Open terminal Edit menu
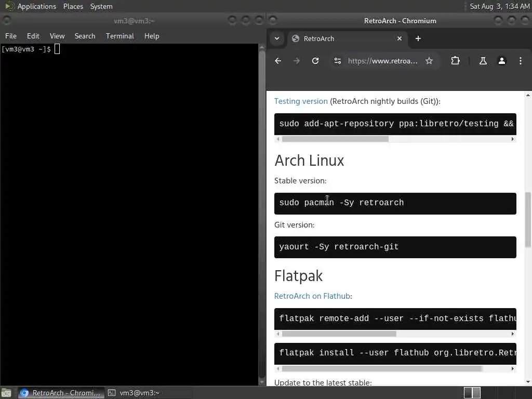532x399 pixels. (x=33, y=36)
